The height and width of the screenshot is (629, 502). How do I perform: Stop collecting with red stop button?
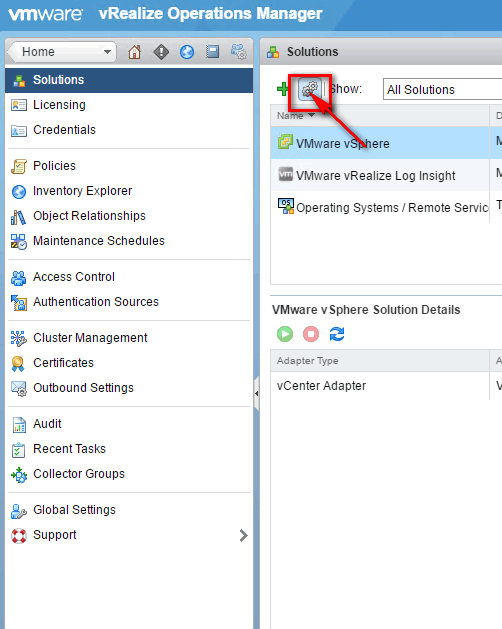click(x=311, y=334)
